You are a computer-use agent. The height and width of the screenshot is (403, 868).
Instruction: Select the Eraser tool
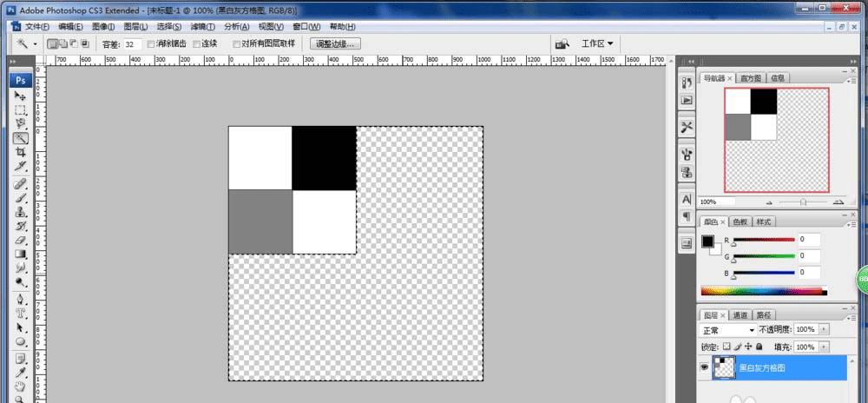pos(21,240)
